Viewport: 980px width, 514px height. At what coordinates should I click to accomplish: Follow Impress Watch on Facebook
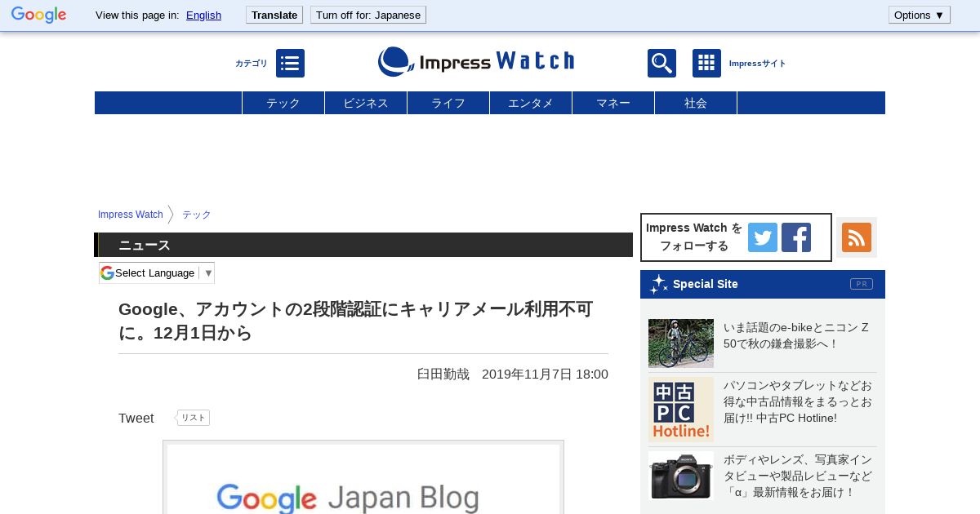(796, 237)
